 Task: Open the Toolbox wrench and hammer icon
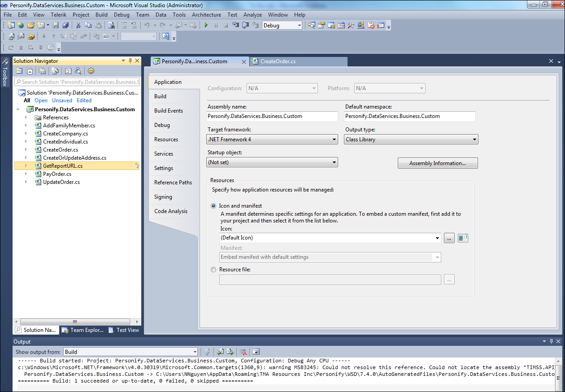coord(351,26)
